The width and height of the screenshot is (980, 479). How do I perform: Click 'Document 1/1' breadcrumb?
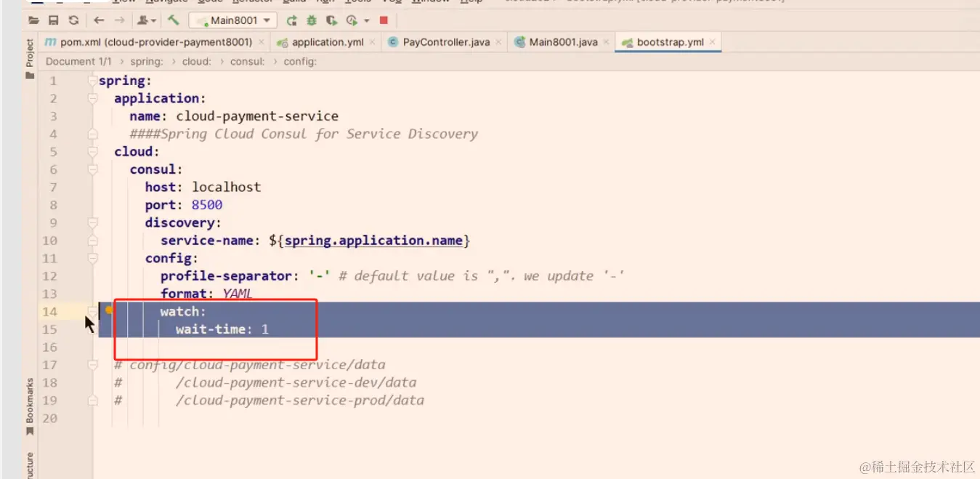pos(78,62)
